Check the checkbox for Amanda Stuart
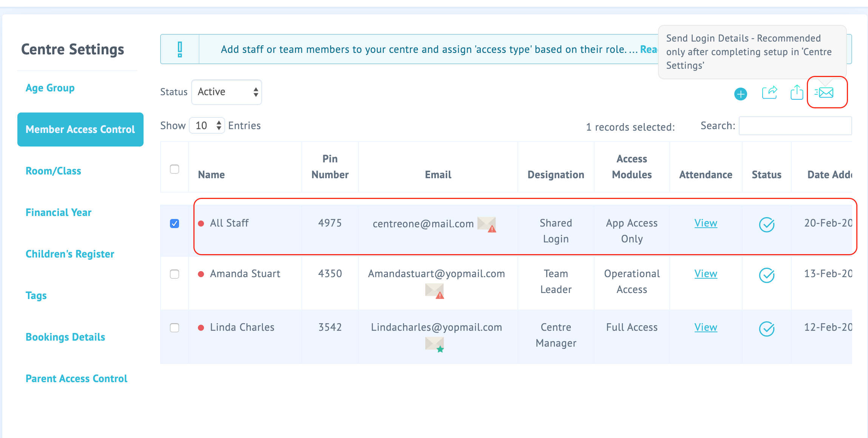 (x=175, y=275)
